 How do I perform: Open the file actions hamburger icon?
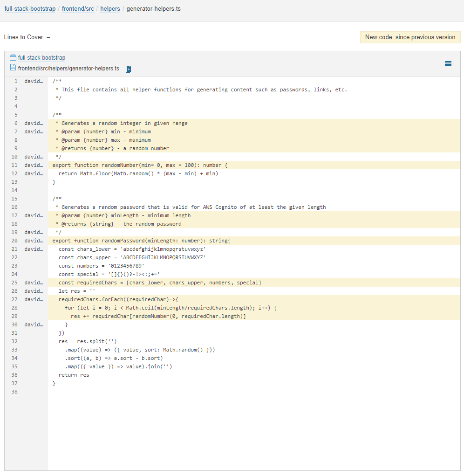click(448, 64)
